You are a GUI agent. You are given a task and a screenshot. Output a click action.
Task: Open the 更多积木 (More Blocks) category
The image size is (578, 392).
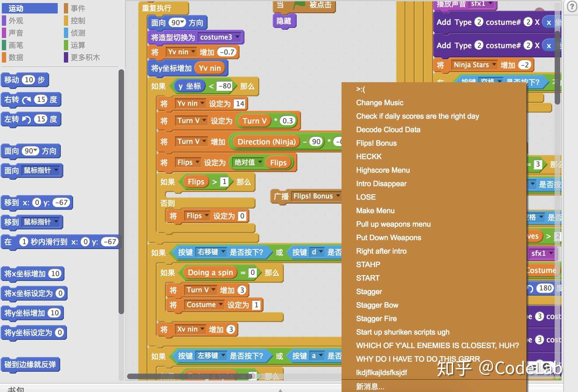(x=85, y=58)
